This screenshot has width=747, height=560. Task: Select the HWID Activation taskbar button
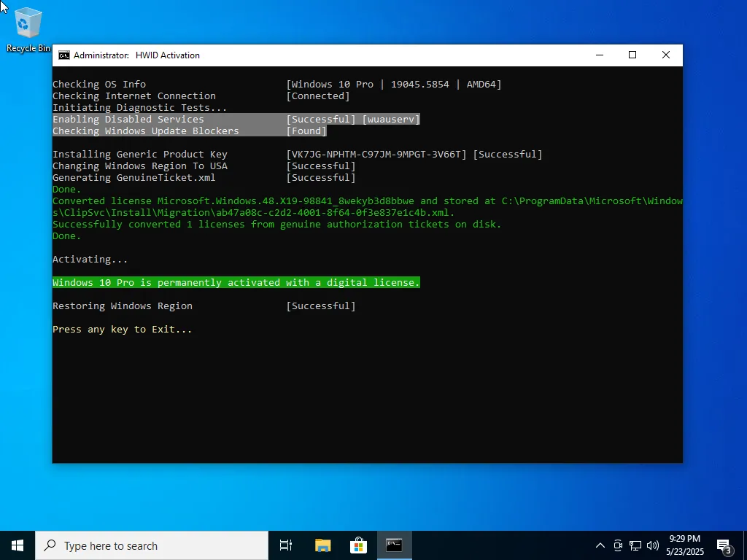coord(394,545)
